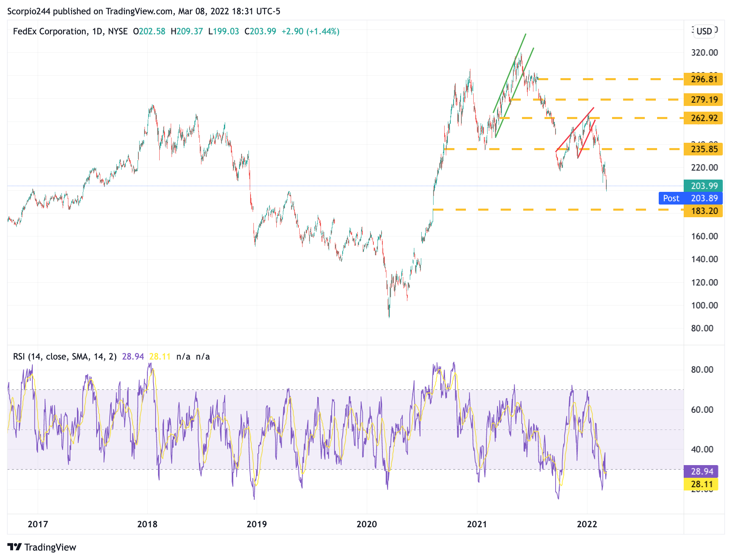Image resolution: width=732 pixels, height=560 pixels.
Task: Click the 262.92 price level label
Action: (x=703, y=118)
